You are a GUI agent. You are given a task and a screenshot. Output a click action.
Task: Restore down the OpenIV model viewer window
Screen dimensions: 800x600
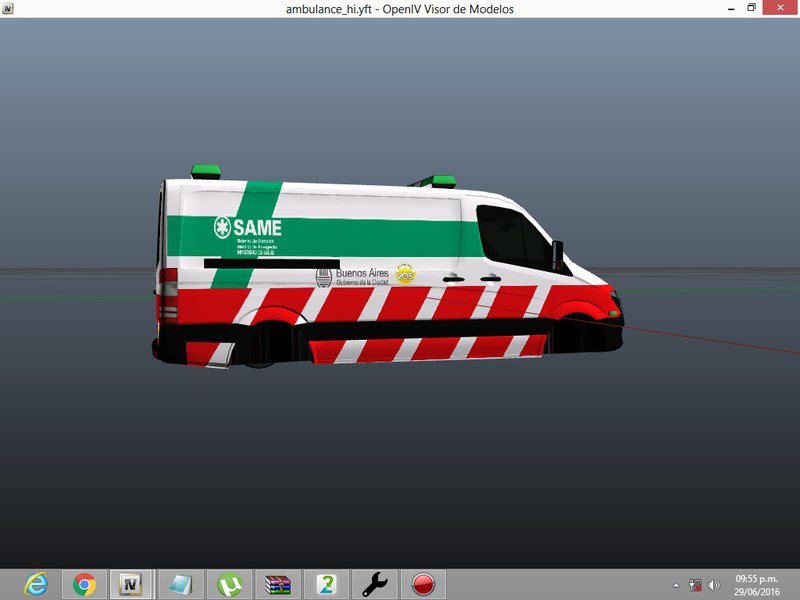[x=751, y=8]
